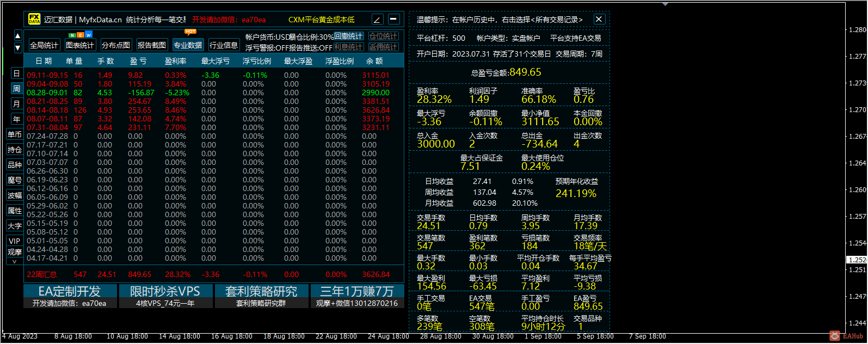
Task: Click the 利息统计 button
Action: [348, 47]
